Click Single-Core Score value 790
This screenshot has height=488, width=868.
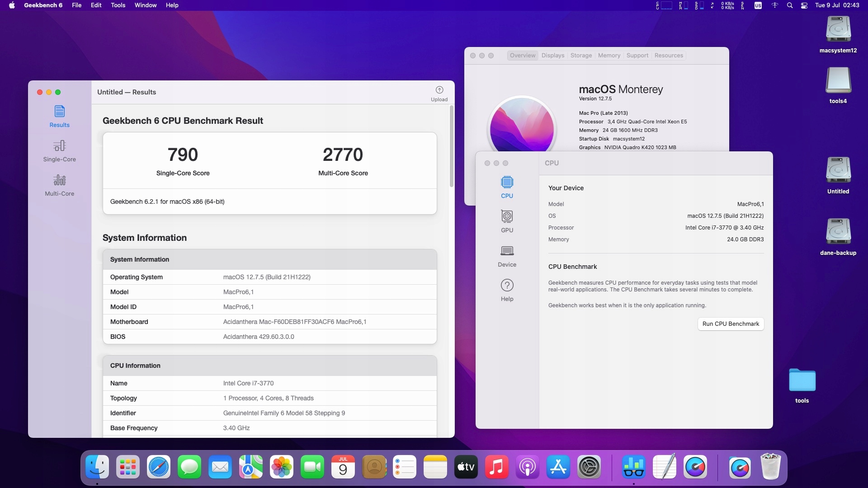point(183,155)
